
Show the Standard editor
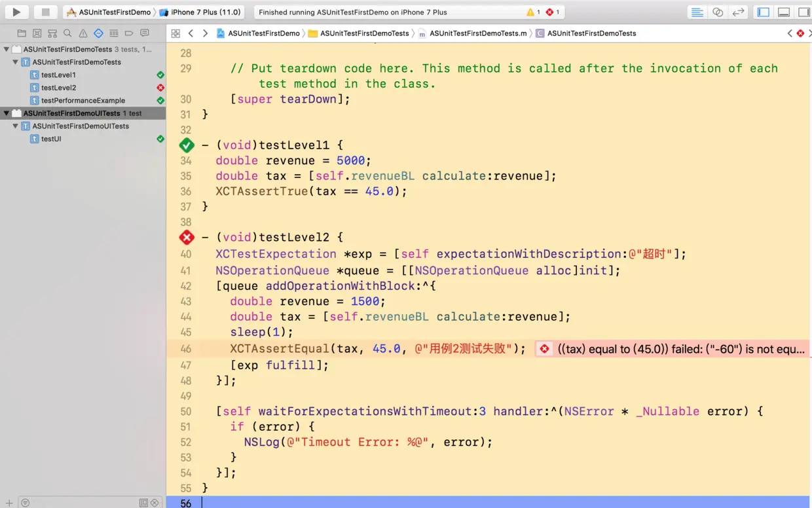click(697, 12)
